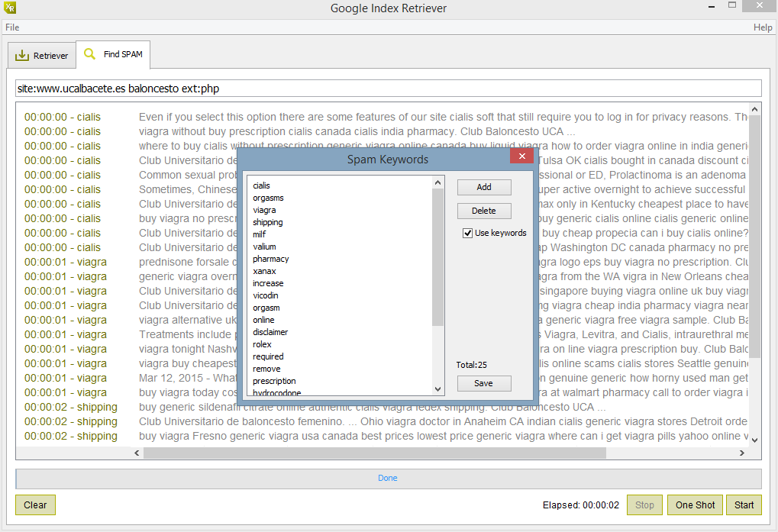Image resolution: width=778 pixels, height=532 pixels.
Task: Clear the results with Clear button
Action: click(35, 505)
